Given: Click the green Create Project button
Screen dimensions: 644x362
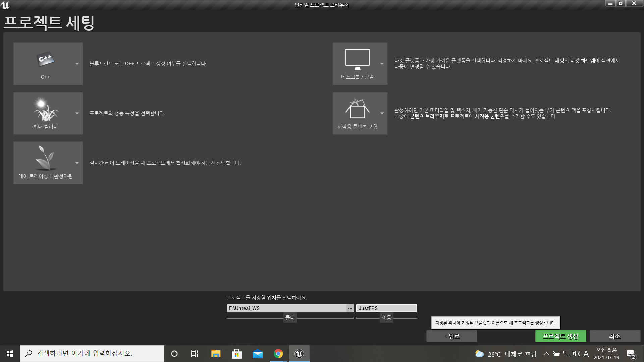Looking at the screenshot, I should [560, 336].
